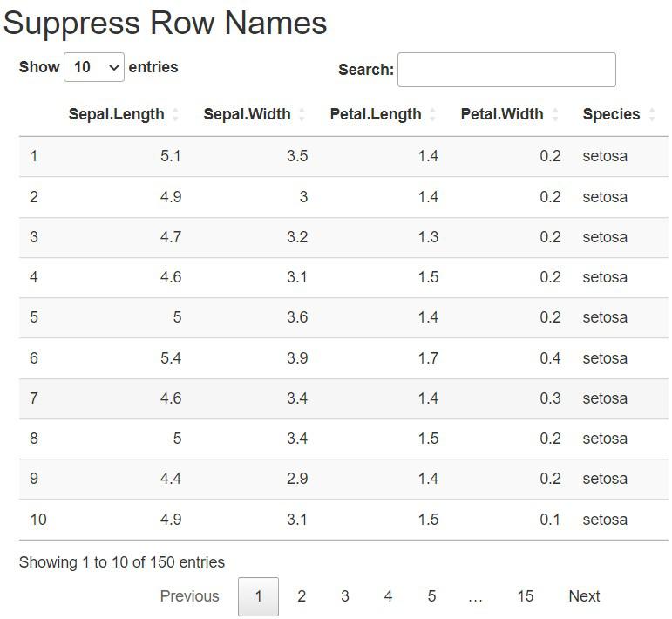Click the Petal.Width sort arrows icon
The height and width of the screenshot is (619, 672).
click(554, 115)
